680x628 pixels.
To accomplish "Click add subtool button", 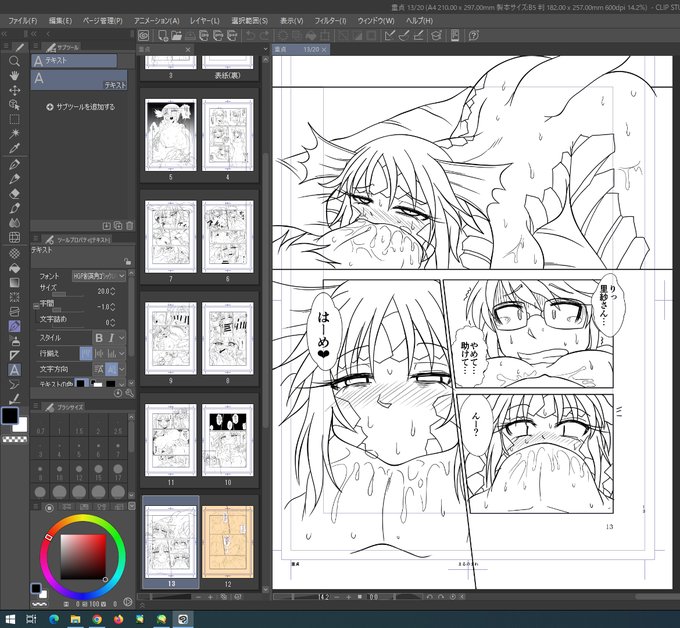I will click(x=81, y=107).
